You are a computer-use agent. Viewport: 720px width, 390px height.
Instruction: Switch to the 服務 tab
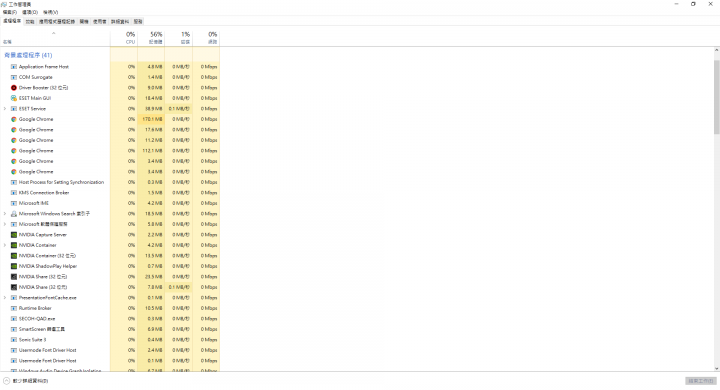[138, 22]
